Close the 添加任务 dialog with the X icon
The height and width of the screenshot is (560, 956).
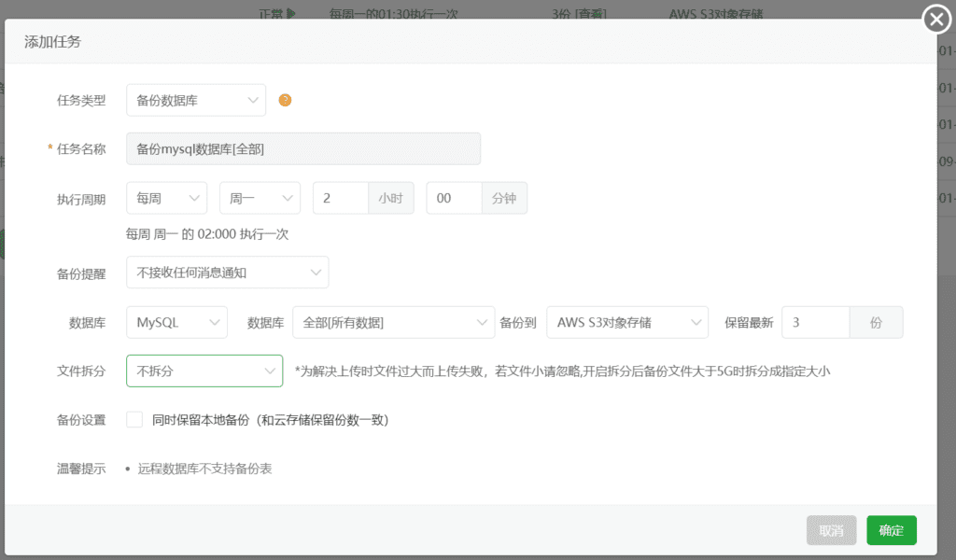935,19
